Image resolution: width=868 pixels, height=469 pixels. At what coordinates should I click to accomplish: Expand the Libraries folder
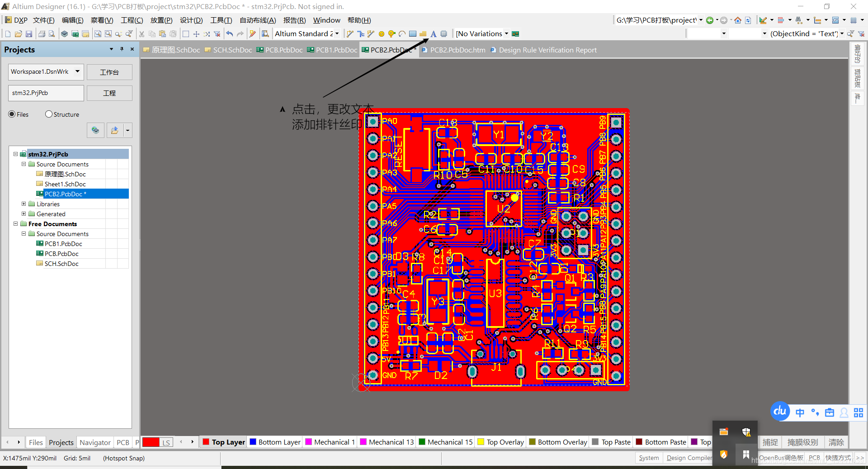tap(24, 204)
